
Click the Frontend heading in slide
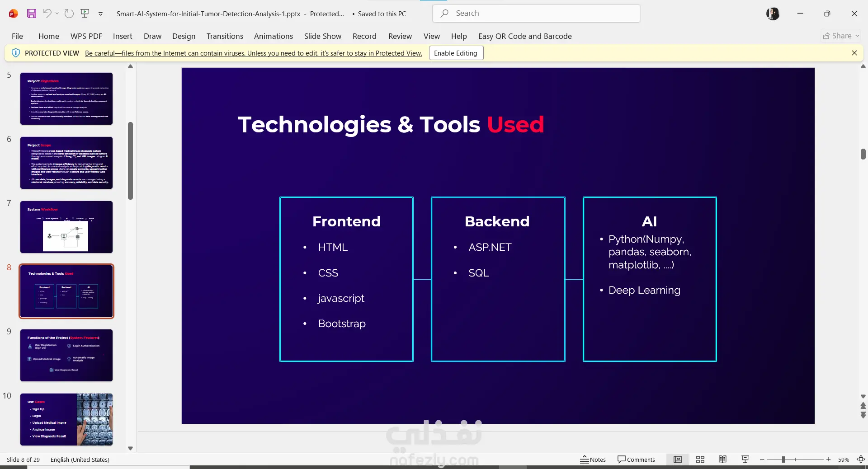click(x=346, y=221)
